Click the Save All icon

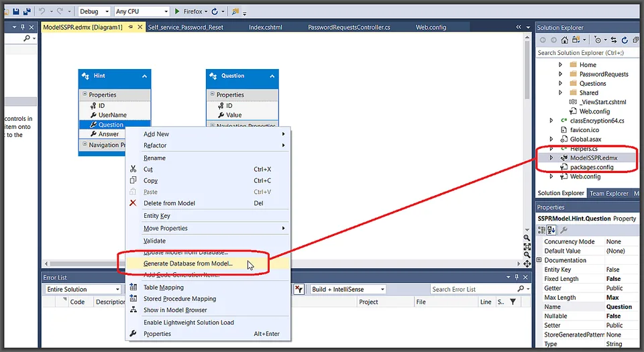[27, 11]
